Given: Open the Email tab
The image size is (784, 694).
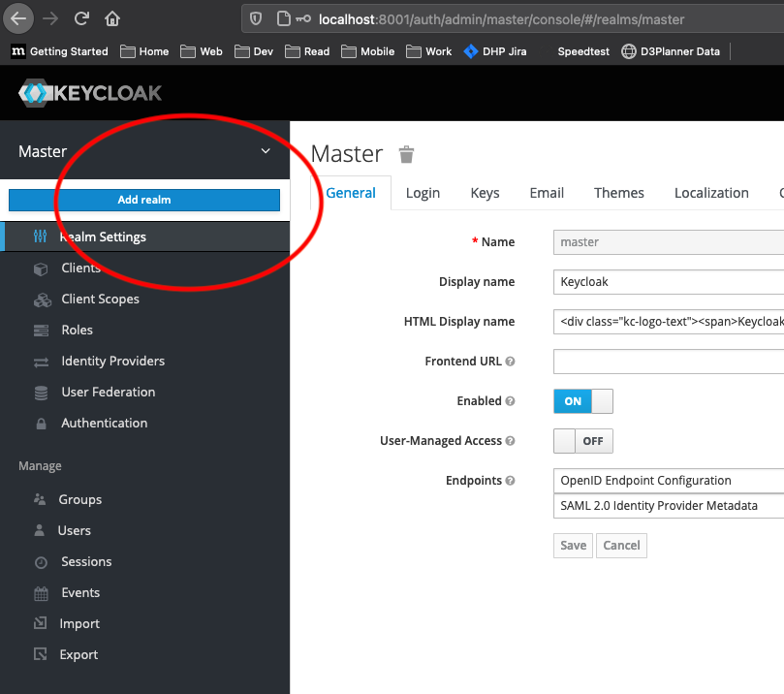Looking at the screenshot, I should point(547,193).
